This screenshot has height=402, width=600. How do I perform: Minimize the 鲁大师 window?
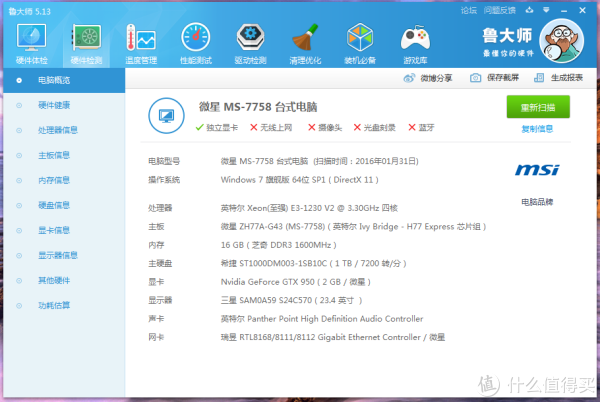click(x=564, y=11)
